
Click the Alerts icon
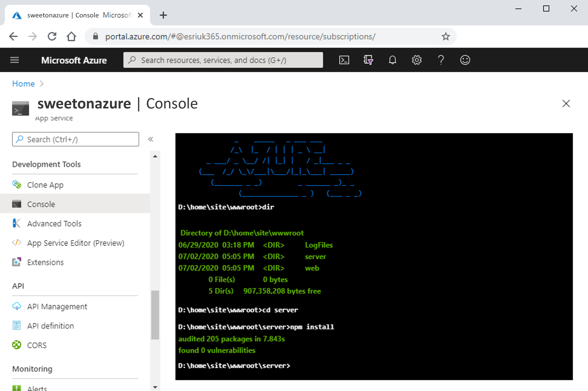point(17,388)
